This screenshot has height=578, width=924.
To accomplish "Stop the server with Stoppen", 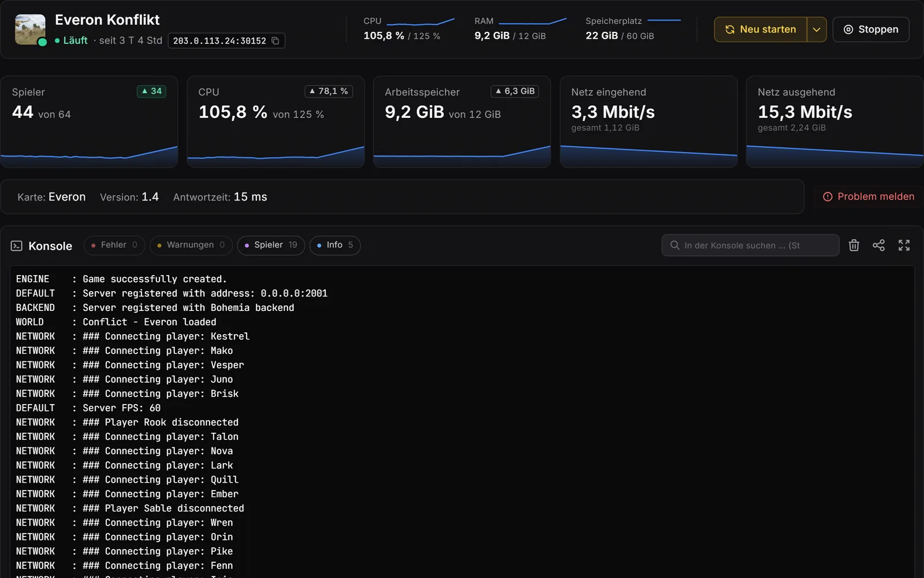I will (871, 29).
